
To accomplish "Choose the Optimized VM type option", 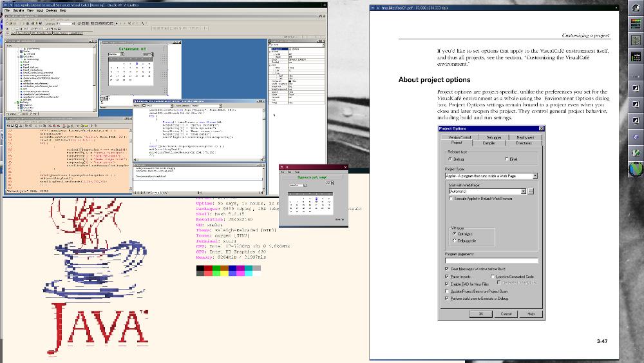I will 454,234.
